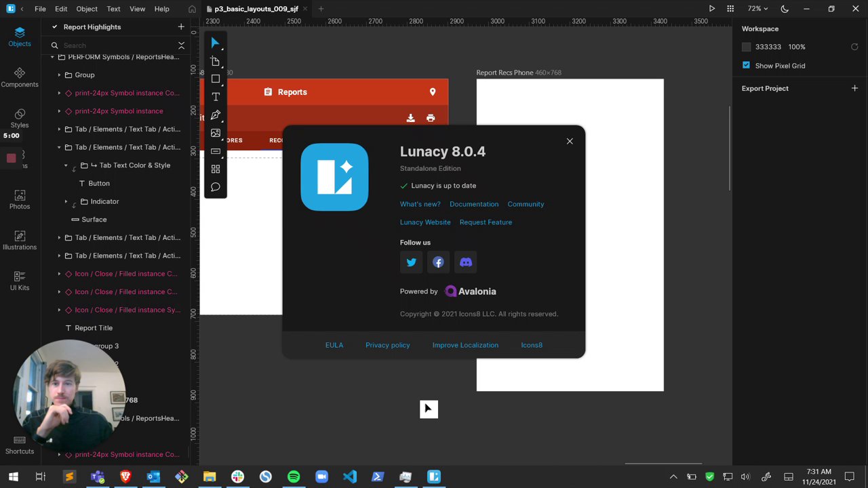This screenshot has width=868, height=488.
Task: Select the UI button element tool
Action: [x=215, y=151]
